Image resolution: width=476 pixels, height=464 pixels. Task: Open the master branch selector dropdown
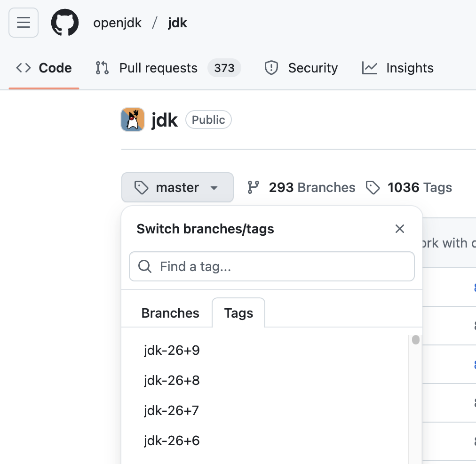[177, 187]
